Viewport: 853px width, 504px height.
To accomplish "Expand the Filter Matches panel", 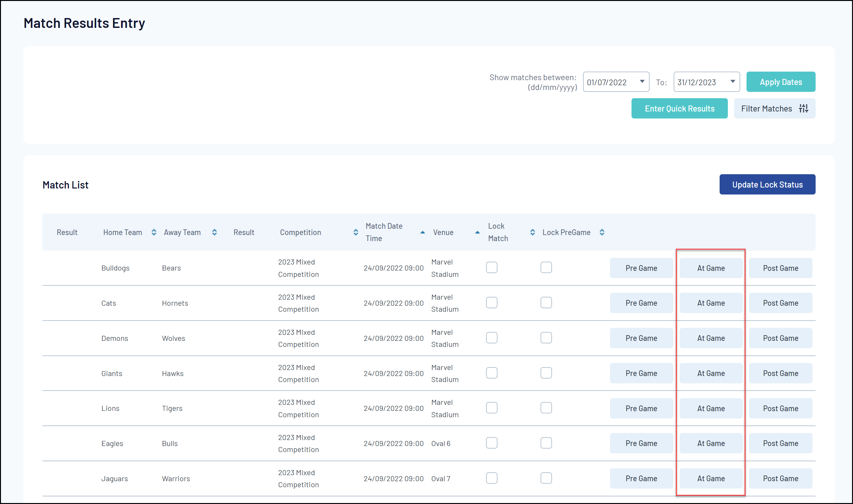I will (x=774, y=108).
